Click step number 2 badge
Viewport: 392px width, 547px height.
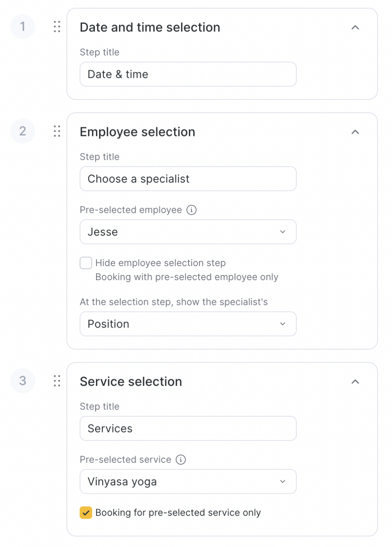[x=23, y=131]
